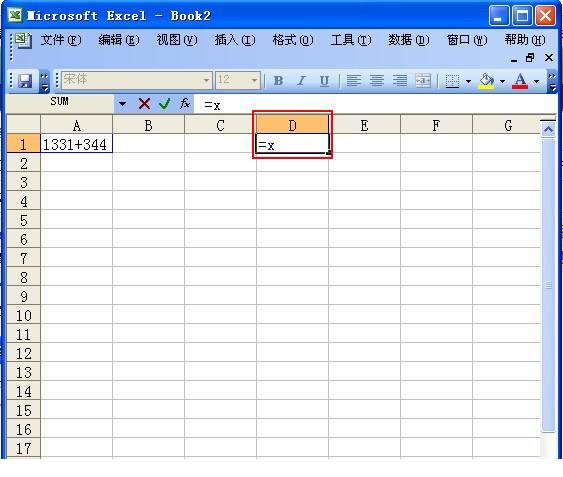Image resolution: width=563 pixels, height=477 pixels.
Task: Select cell A1 containing 1331+344
Action: pyautogui.click(x=76, y=144)
